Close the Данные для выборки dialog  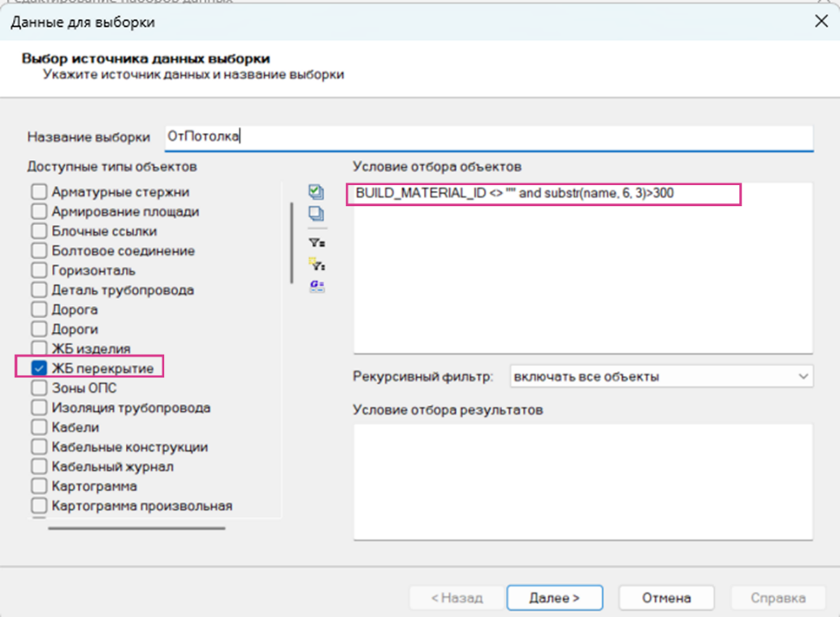click(821, 22)
